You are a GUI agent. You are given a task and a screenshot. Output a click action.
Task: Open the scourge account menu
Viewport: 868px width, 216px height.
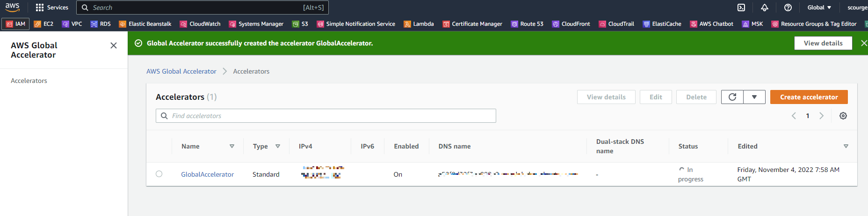[x=857, y=7]
